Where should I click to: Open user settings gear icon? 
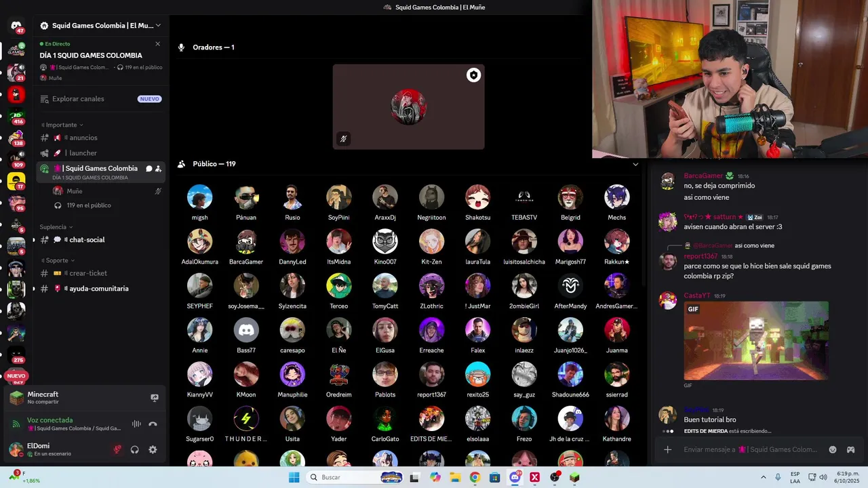(x=153, y=449)
